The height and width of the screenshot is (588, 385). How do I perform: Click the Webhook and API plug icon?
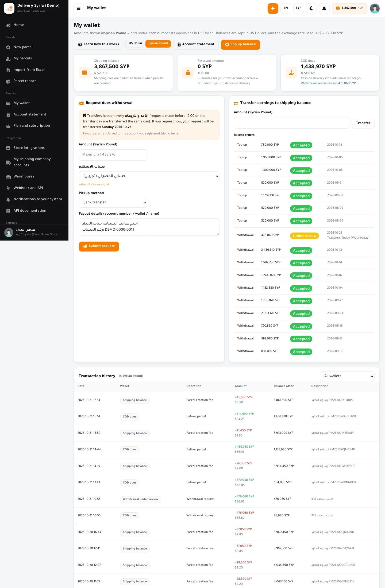coord(8,188)
